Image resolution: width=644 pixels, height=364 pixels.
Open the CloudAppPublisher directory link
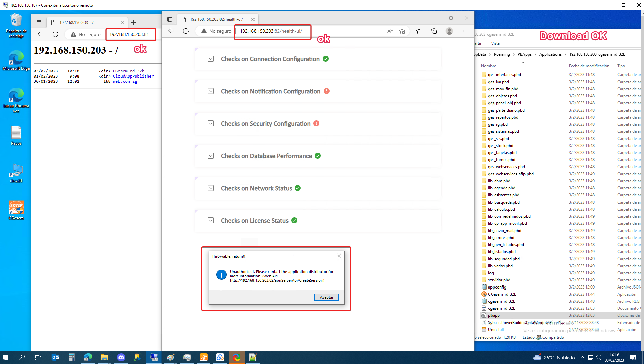pyautogui.click(x=133, y=76)
